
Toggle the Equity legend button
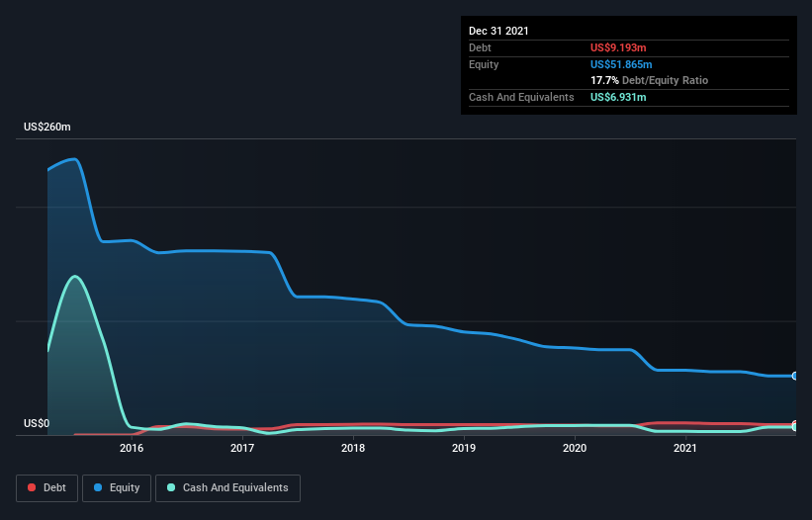117,488
